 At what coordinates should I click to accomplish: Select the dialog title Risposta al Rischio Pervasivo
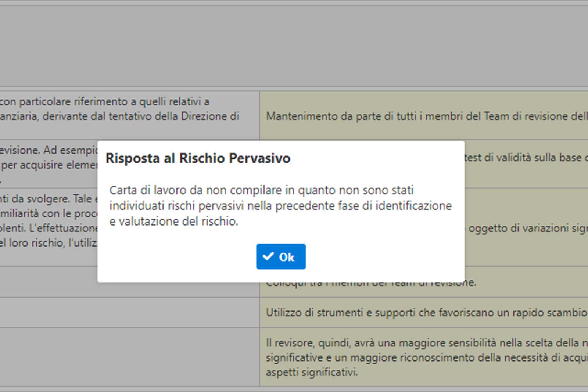click(198, 159)
